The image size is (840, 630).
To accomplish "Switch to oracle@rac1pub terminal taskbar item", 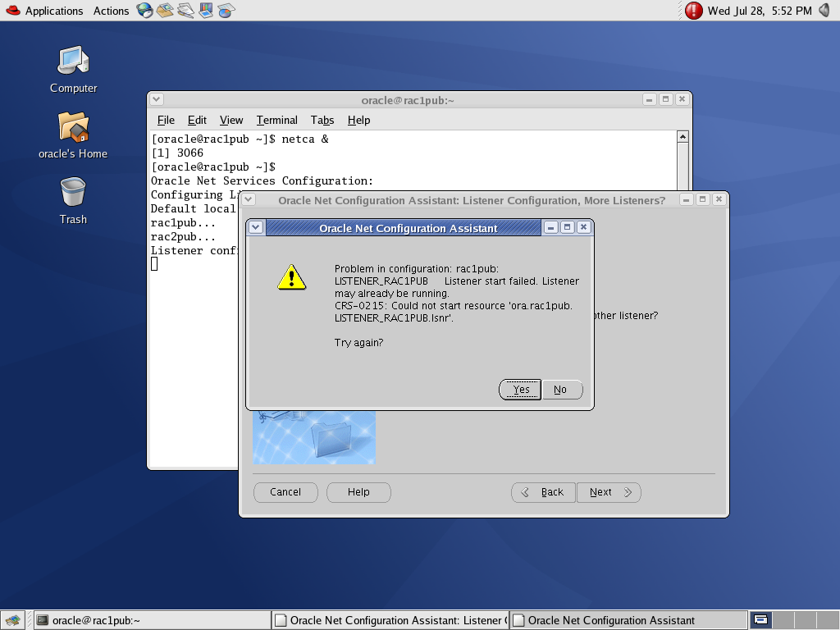I will pos(152,620).
